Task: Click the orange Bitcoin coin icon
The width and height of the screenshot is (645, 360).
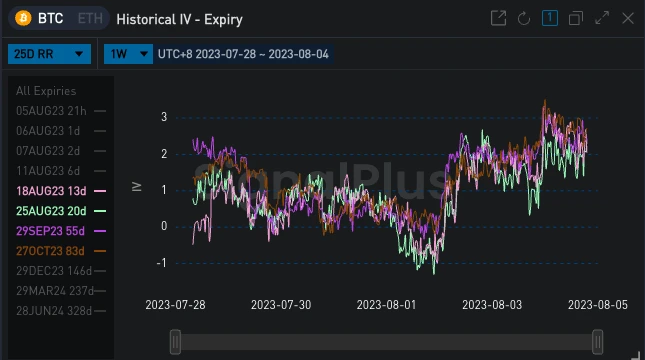Action: (23, 18)
